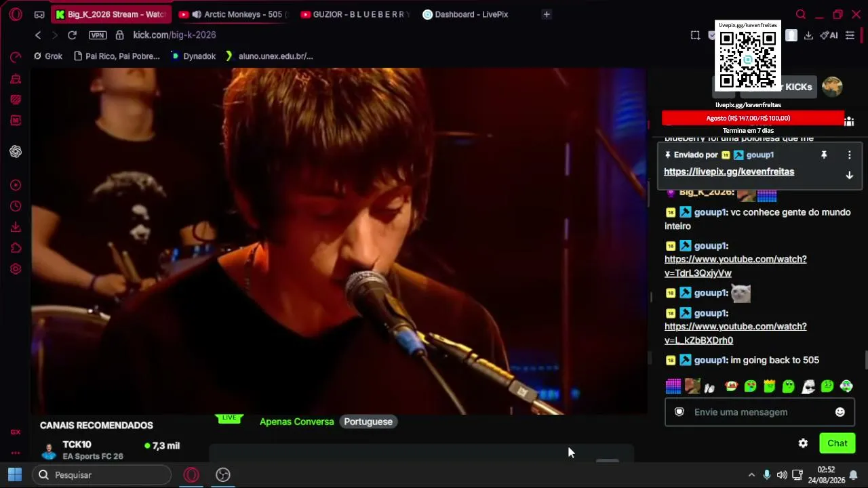The image size is (868, 488).
Task: Take a snapshot with the capture icon
Action: coord(695,35)
